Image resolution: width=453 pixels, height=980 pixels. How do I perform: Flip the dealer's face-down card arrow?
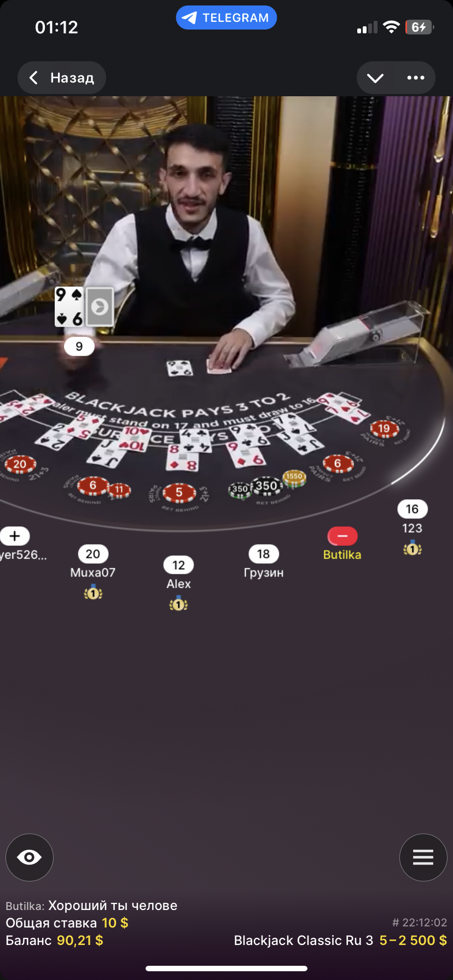coord(100,307)
